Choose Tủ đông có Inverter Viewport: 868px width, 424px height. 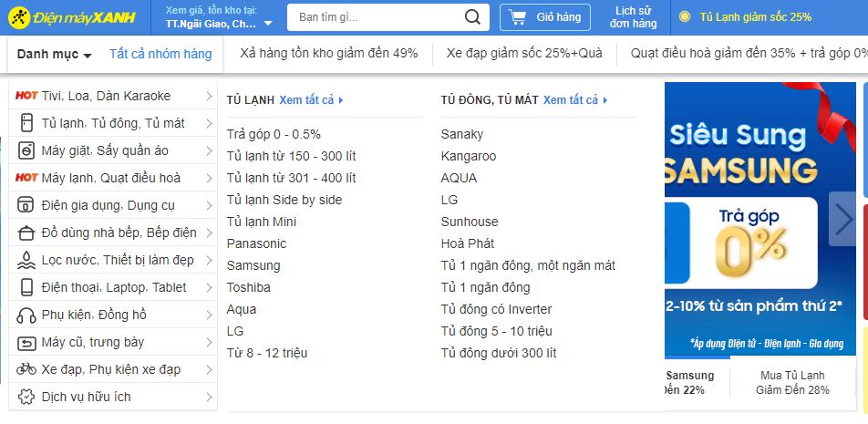[497, 309]
